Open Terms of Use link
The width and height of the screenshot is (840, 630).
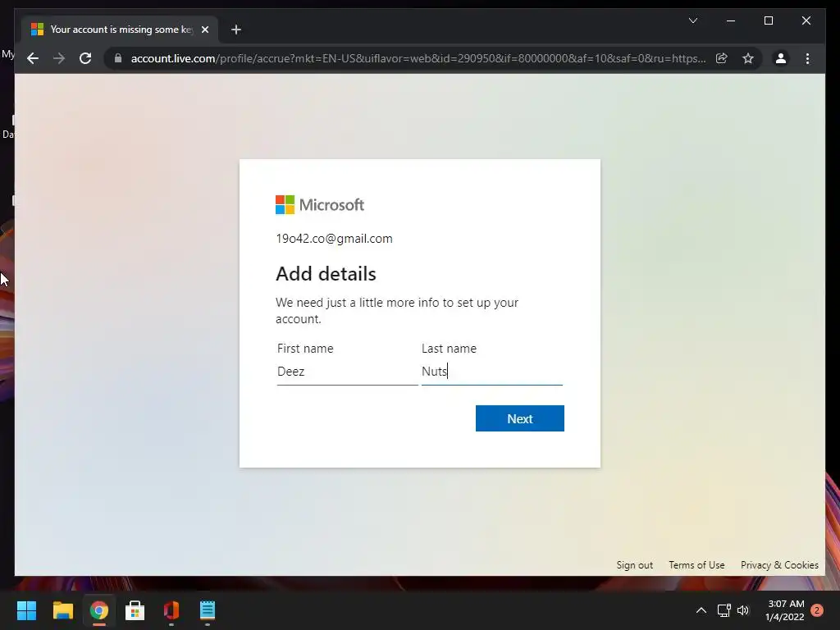coord(696,565)
